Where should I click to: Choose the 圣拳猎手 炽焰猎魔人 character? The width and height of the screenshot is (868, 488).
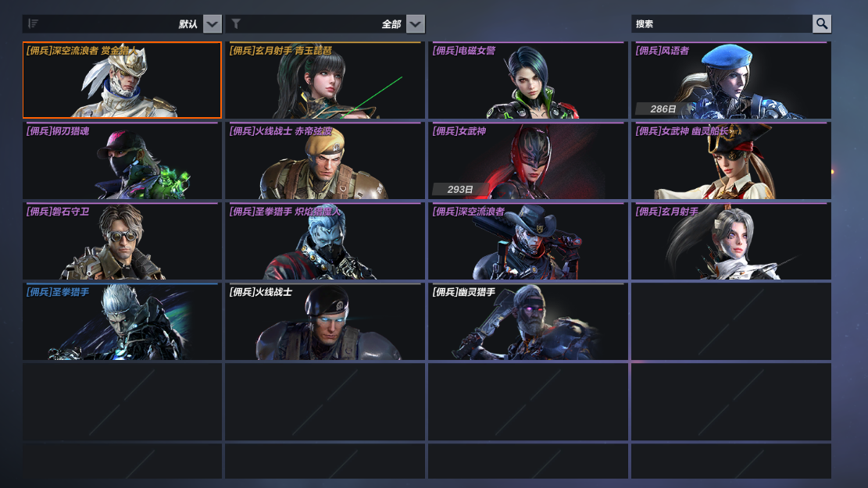325,240
